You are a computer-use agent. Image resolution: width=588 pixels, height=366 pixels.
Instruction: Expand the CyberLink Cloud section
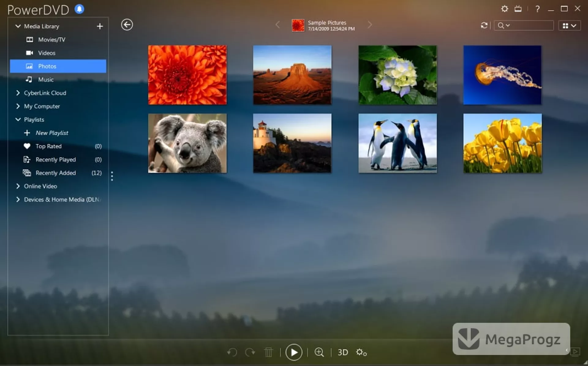tap(18, 93)
